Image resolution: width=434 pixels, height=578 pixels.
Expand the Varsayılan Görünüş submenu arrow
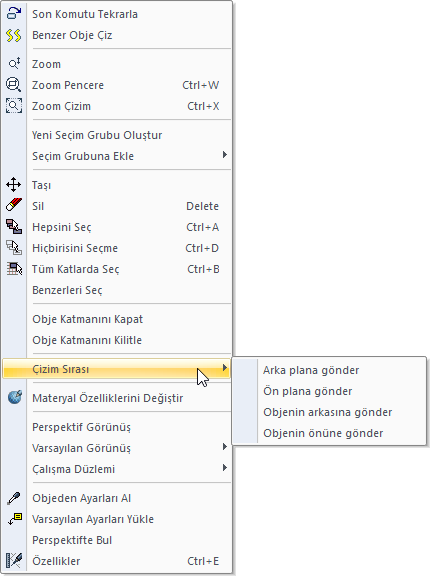[x=225, y=447]
